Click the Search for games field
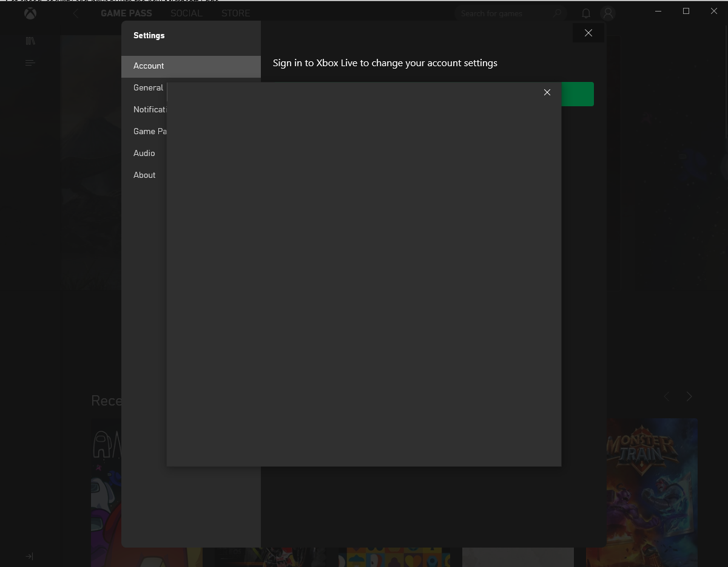Viewport: 728px width, 567px height. pos(511,13)
